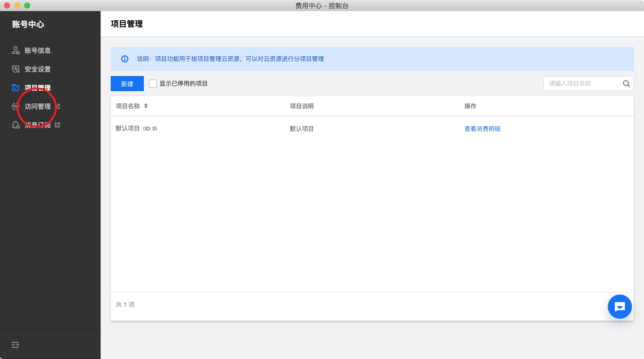The image size is (644, 359).
Task: Click external-link icon beside 访问管理
Action: 58,106
